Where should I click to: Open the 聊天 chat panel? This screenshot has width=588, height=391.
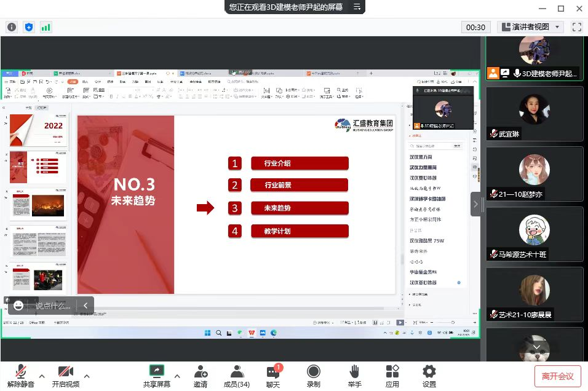(273, 376)
